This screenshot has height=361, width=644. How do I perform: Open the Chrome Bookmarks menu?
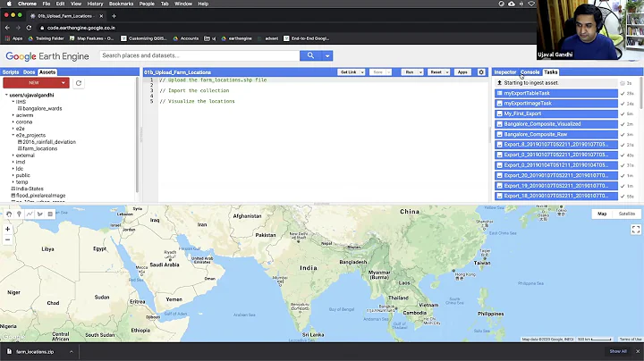[121, 4]
